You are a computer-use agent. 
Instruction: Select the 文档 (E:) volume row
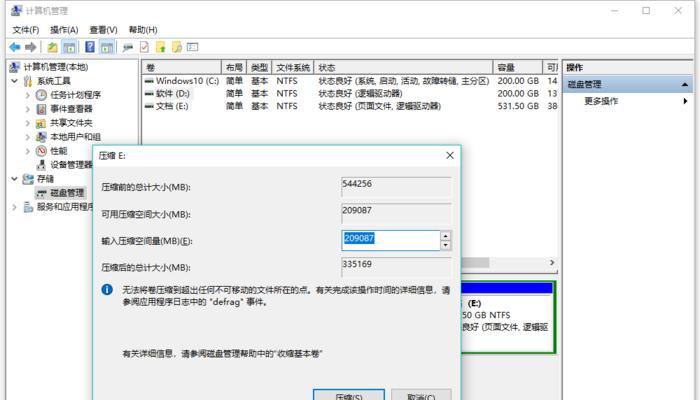[350, 106]
